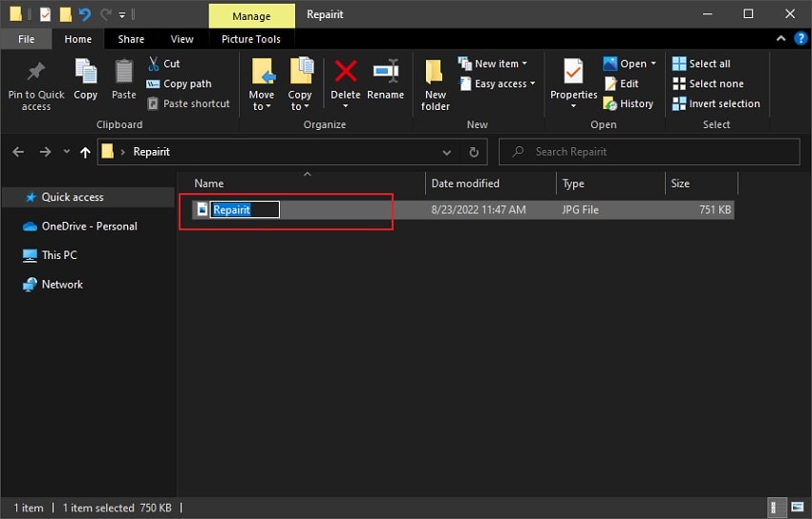Open Help with the question mark icon
The width and height of the screenshot is (812, 519).
pyautogui.click(x=801, y=38)
